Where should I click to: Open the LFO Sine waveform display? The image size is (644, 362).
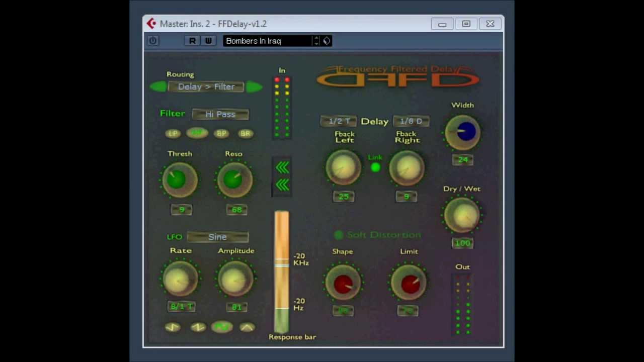[x=218, y=237]
